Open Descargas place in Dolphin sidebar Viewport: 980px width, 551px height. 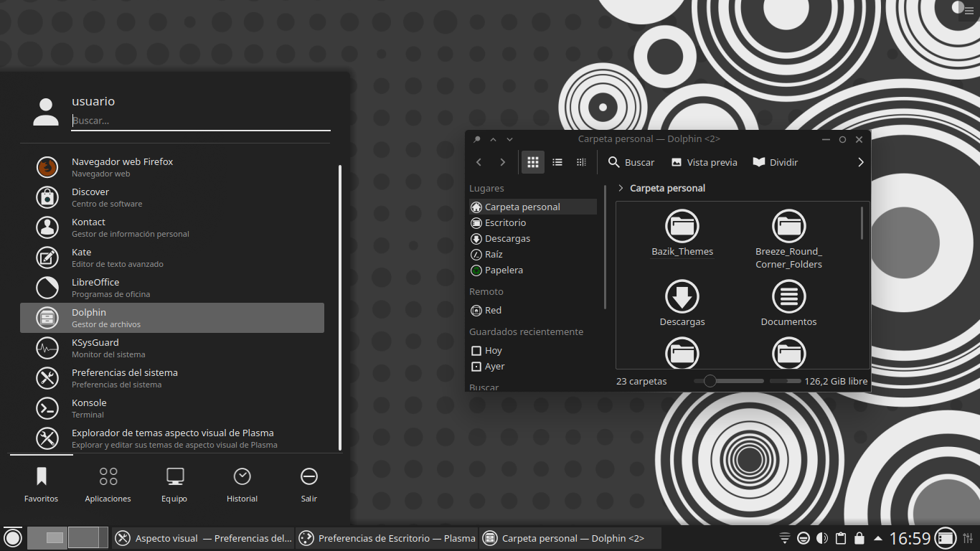(x=533, y=238)
